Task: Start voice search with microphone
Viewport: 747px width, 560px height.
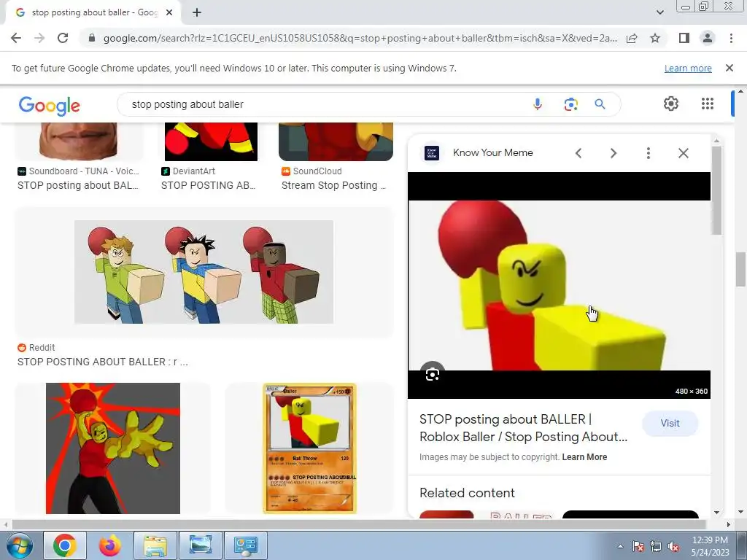Action: (538, 104)
